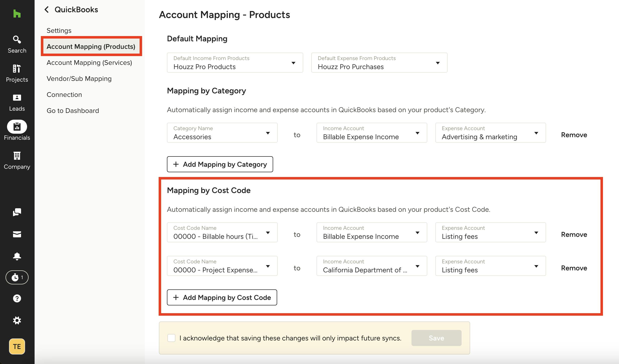Click the TE user avatar
This screenshot has width=619, height=364.
tap(17, 346)
